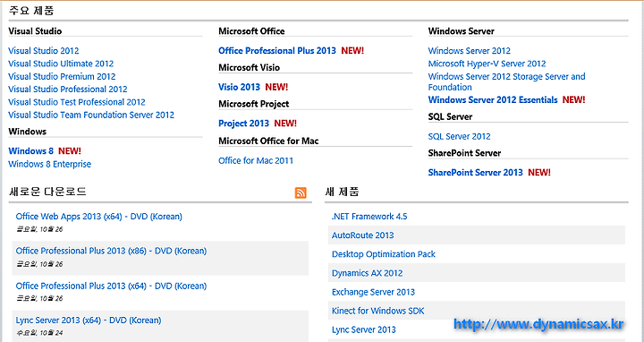Open AutoRoute 2013 new product entry
This screenshot has width=644, height=342.
coord(363,235)
